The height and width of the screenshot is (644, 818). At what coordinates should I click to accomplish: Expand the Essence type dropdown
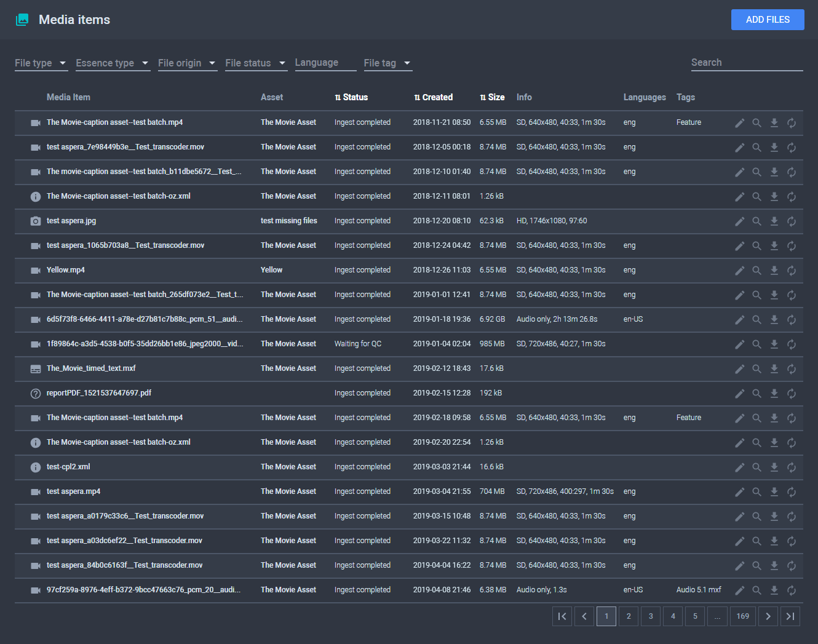[113, 63]
